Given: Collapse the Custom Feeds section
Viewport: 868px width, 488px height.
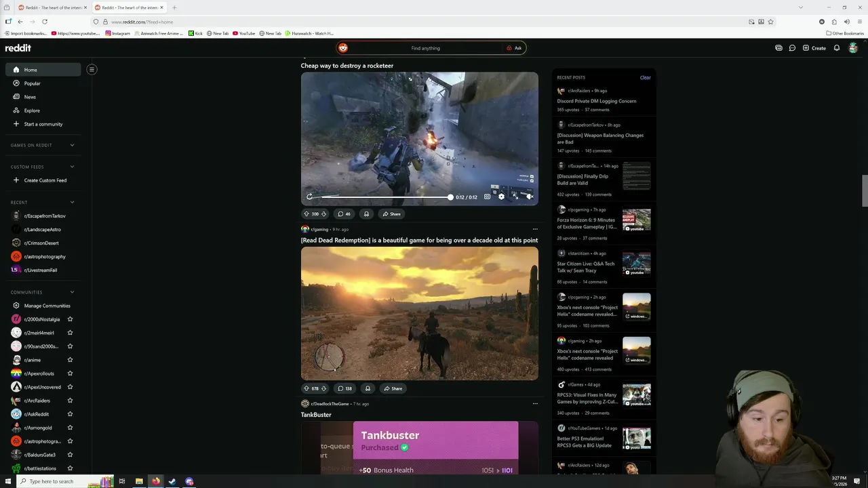Looking at the screenshot, I should coord(72,167).
